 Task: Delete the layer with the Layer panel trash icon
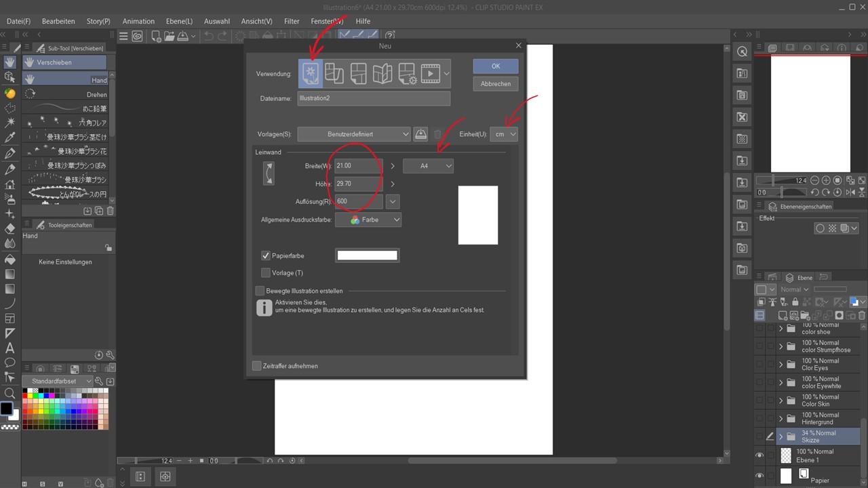pos(862,315)
